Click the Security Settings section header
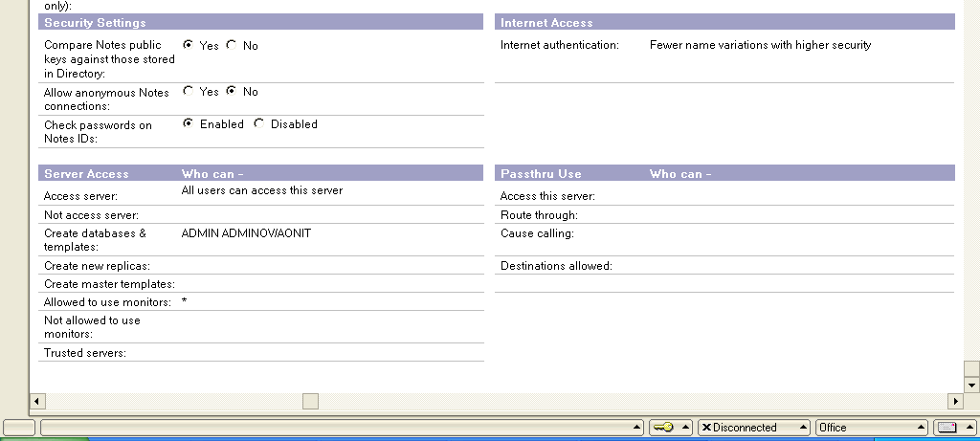The image size is (980, 441). click(260, 23)
